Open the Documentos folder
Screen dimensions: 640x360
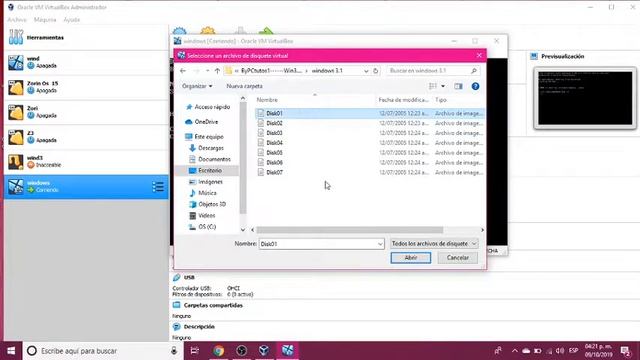coord(210,159)
